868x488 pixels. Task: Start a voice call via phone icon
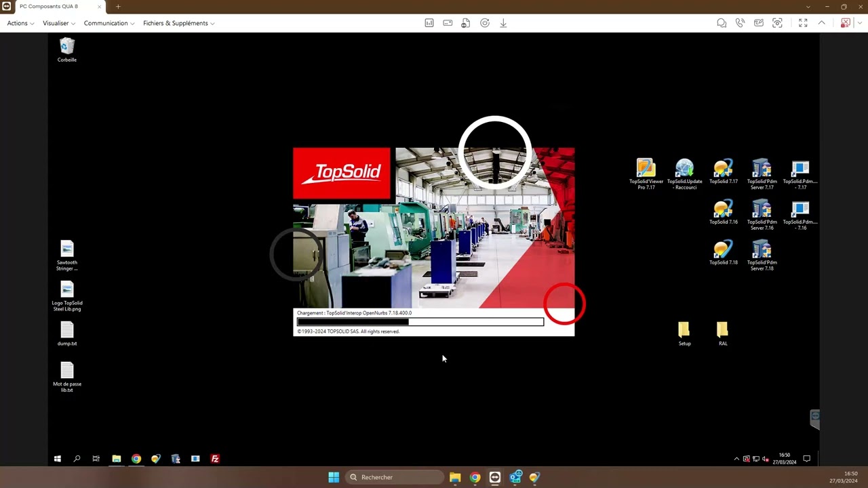coord(741,23)
